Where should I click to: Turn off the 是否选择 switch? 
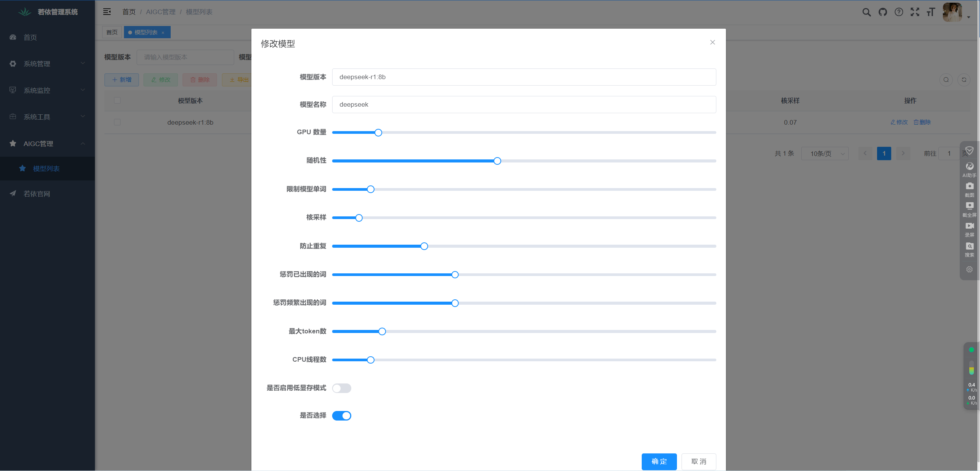click(341, 416)
